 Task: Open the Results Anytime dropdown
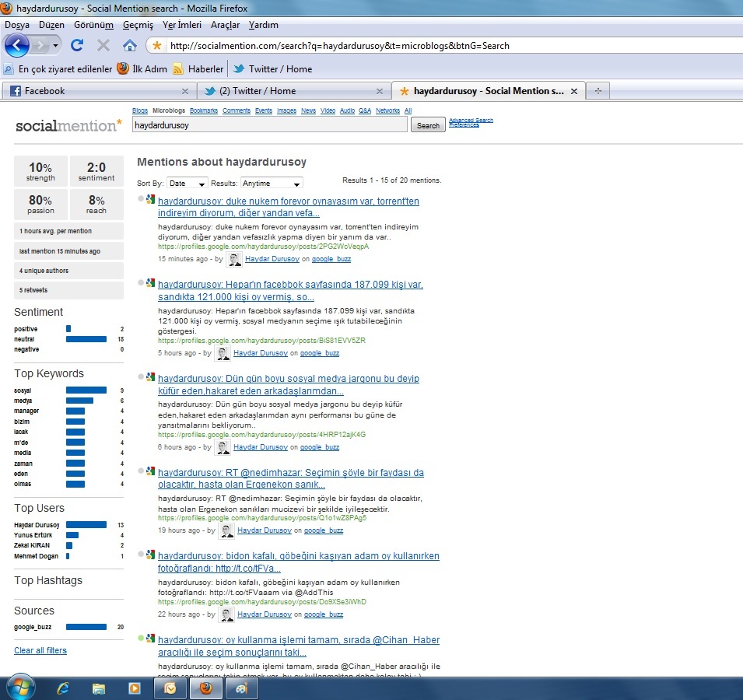272,184
